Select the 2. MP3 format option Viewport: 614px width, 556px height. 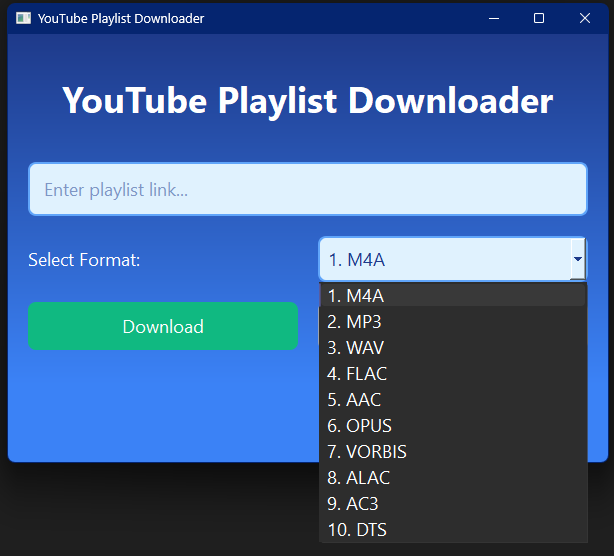tap(453, 322)
